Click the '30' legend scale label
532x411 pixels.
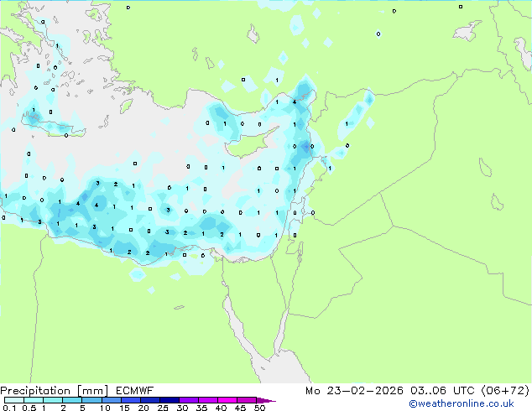(182, 408)
